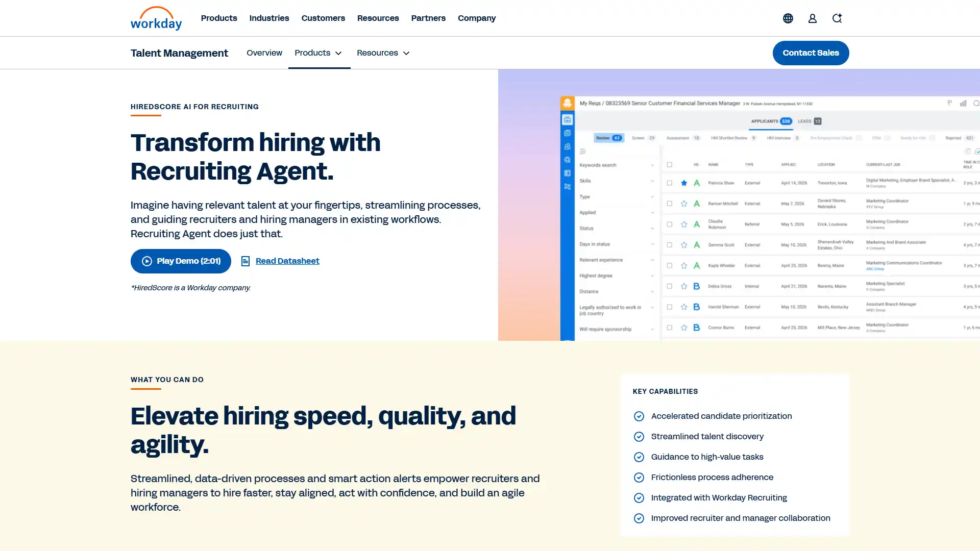Image resolution: width=980 pixels, height=551 pixels.
Task: Star candidate Connor Burns
Action: click(x=684, y=328)
